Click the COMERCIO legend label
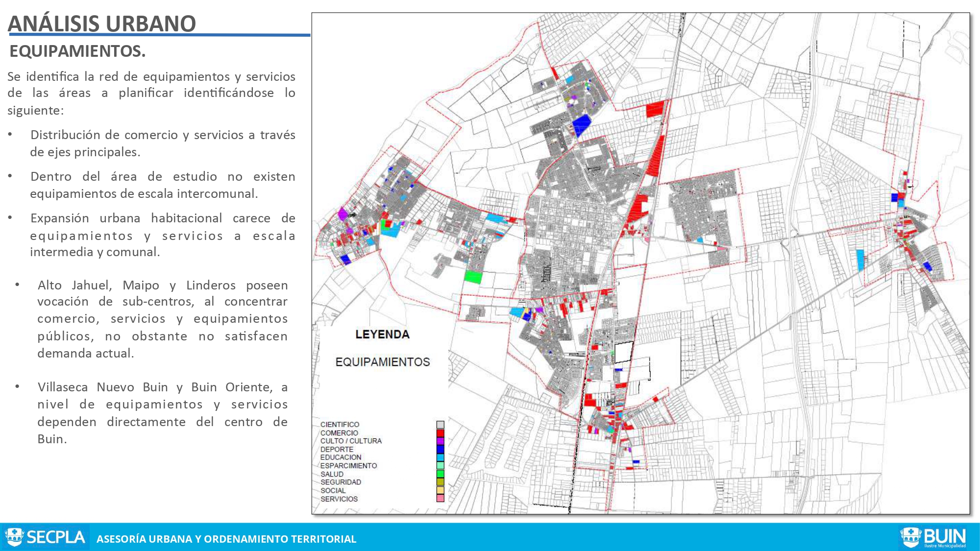 click(339, 433)
